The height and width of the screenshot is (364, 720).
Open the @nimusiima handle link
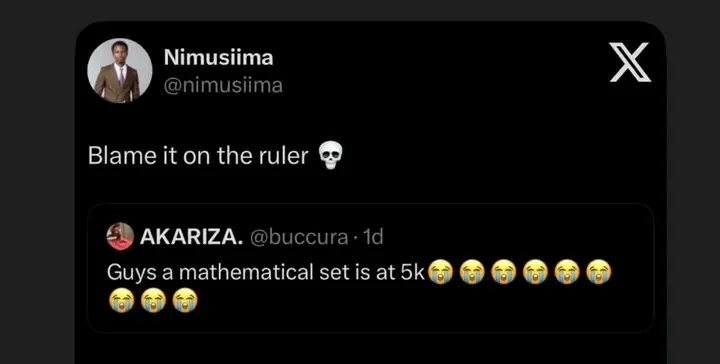(x=223, y=85)
